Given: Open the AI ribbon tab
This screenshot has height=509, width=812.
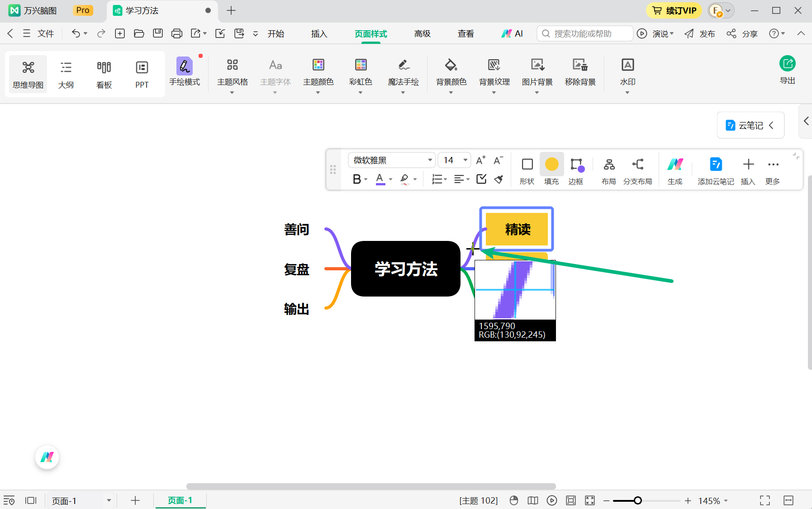Looking at the screenshot, I should pyautogui.click(x=512, y=34).
